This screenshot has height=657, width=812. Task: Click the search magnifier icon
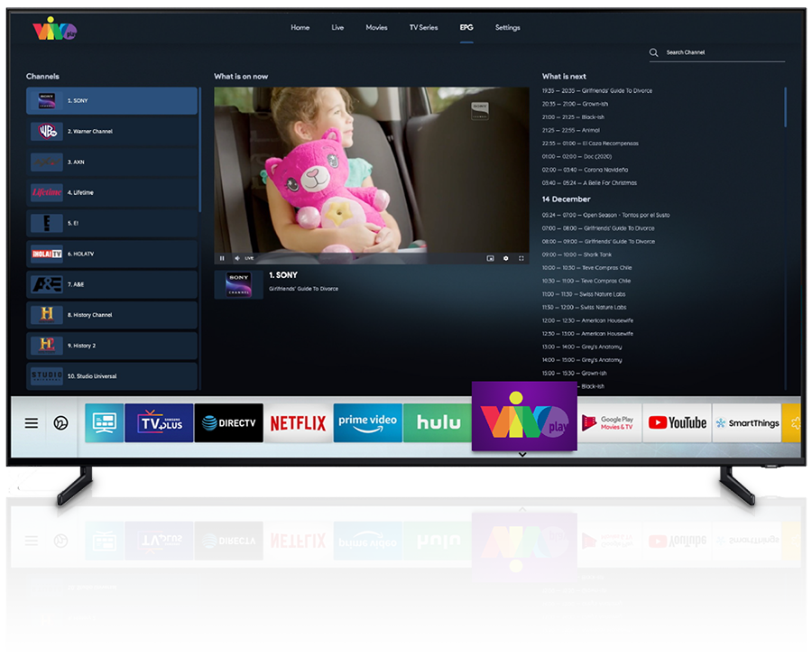coord(654,53)
